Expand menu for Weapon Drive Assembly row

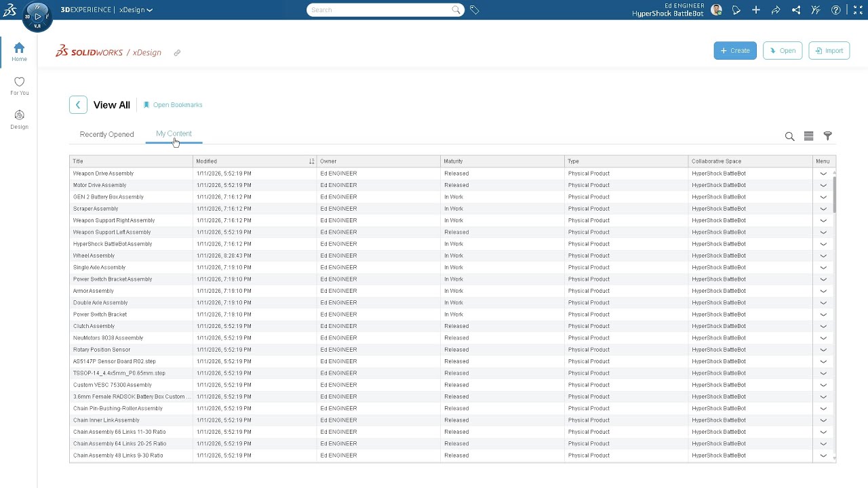823,174
